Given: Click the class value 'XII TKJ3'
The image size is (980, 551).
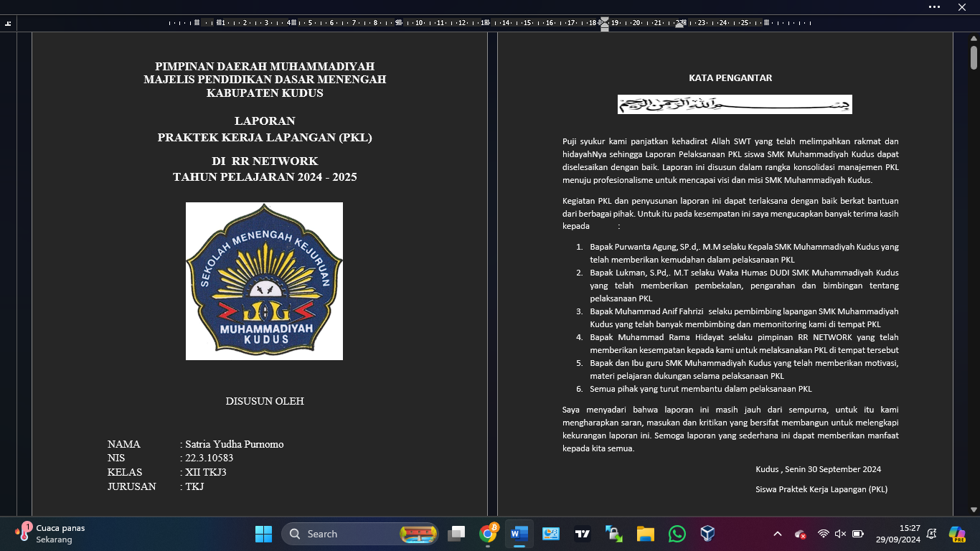Looking at the screenshot, I should click(206, 472).
